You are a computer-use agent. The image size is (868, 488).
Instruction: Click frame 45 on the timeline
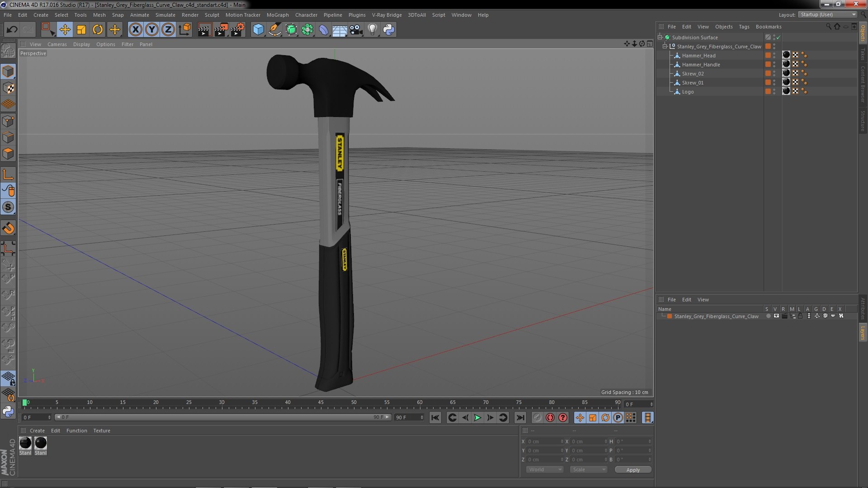(321, 403)
